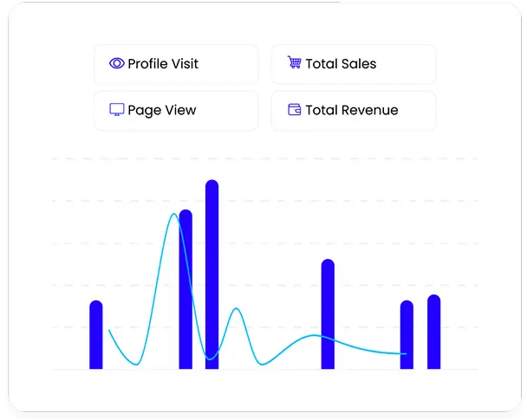Click the monitor icon beside Page View
The height and width of the screenshot is (420, 527).
coord(117,109)
